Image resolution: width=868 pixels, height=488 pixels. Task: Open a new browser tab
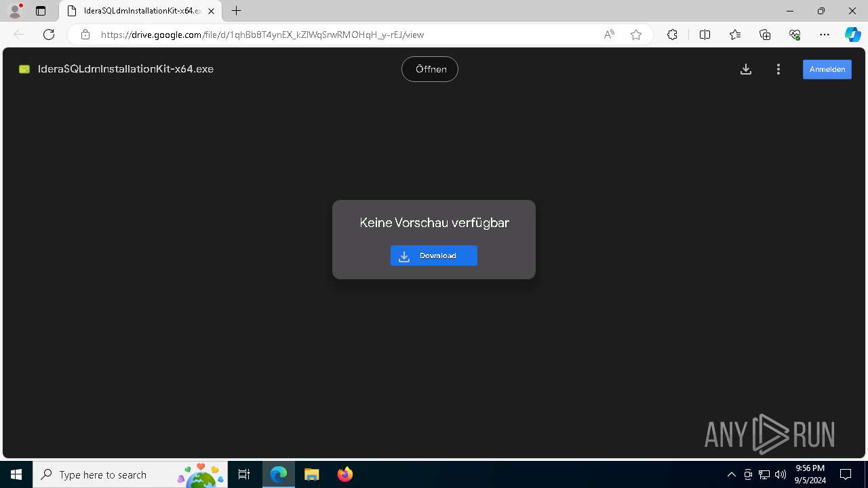236,11
